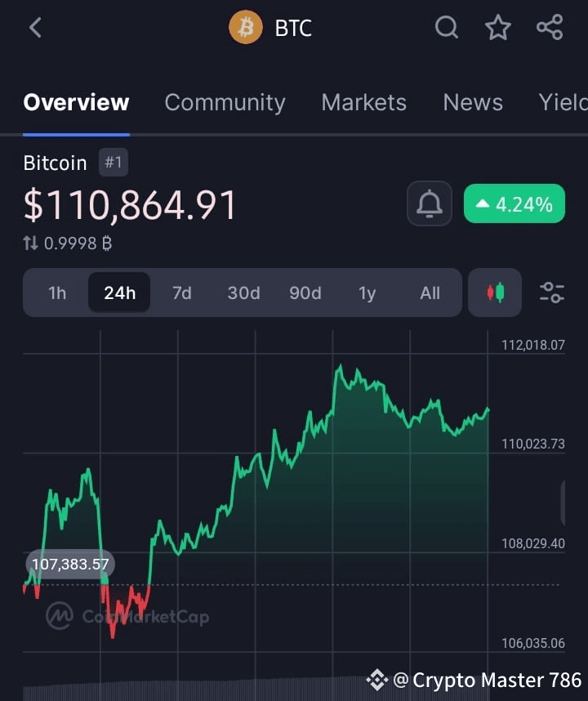Viewport: 588px width, 701px height.
Task: Switch to candlestick chart view icon
Action: pyautogui.click(x=495, y=292)
